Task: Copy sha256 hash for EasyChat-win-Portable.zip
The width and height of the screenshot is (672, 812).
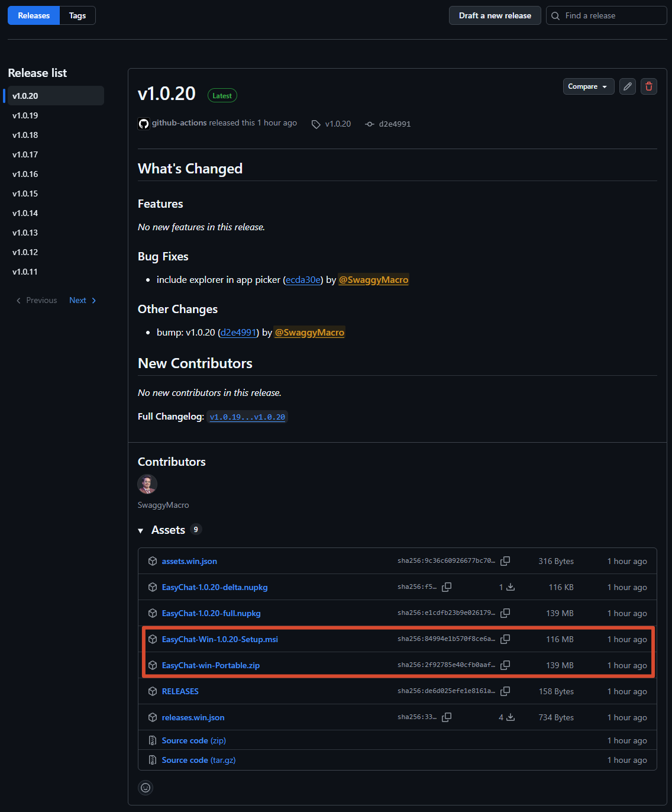Action: pyautogui.click(x=505, y=665)
